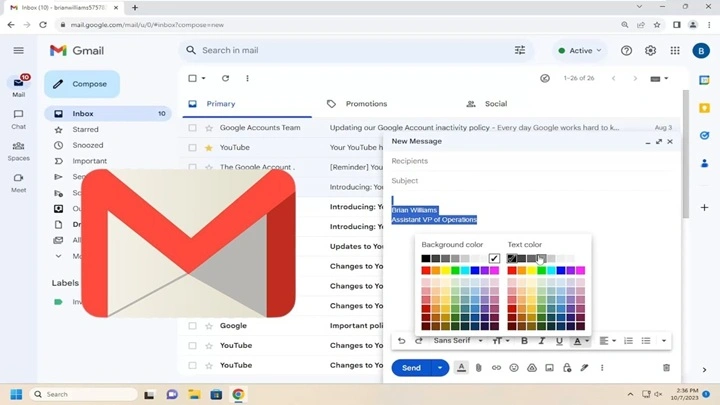Insert an emoji

coord(514,368)
